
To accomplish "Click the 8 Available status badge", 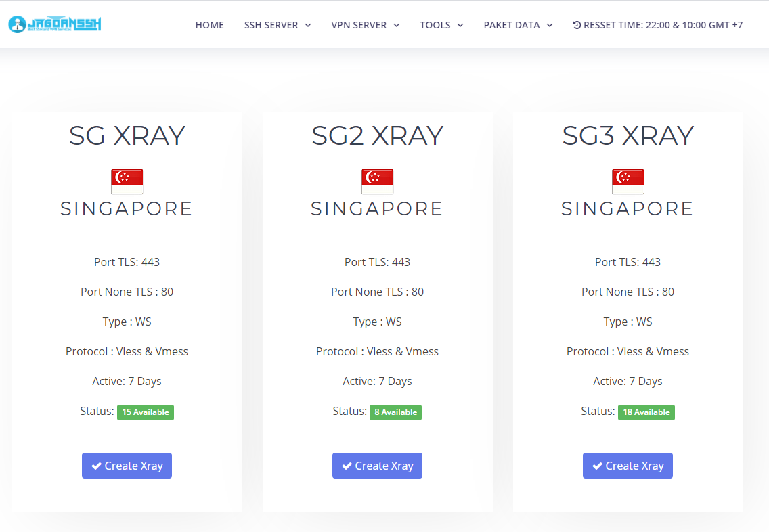I will pos(396,412).
